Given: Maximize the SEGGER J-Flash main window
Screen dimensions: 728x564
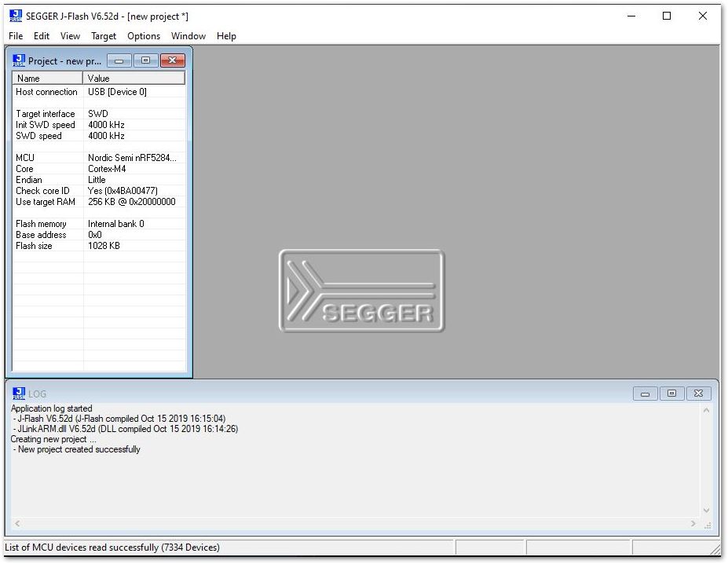Looking at the screenshot, I should (x=667, y=16).
